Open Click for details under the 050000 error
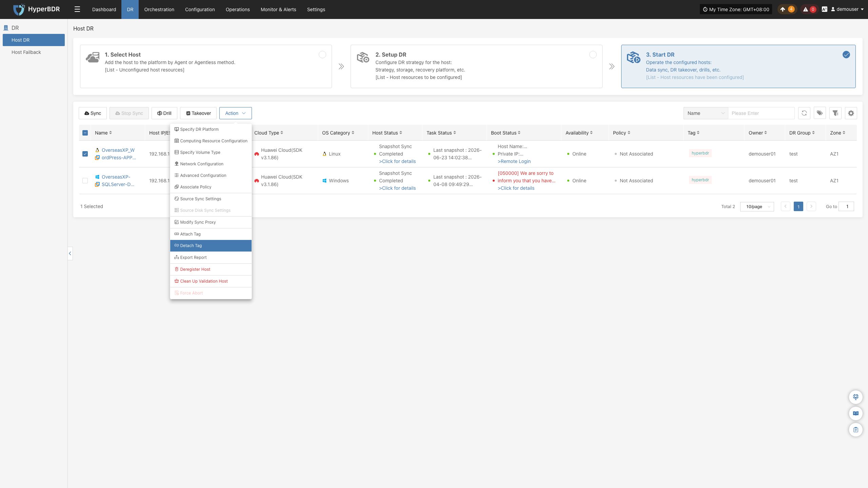 (516, 188)
